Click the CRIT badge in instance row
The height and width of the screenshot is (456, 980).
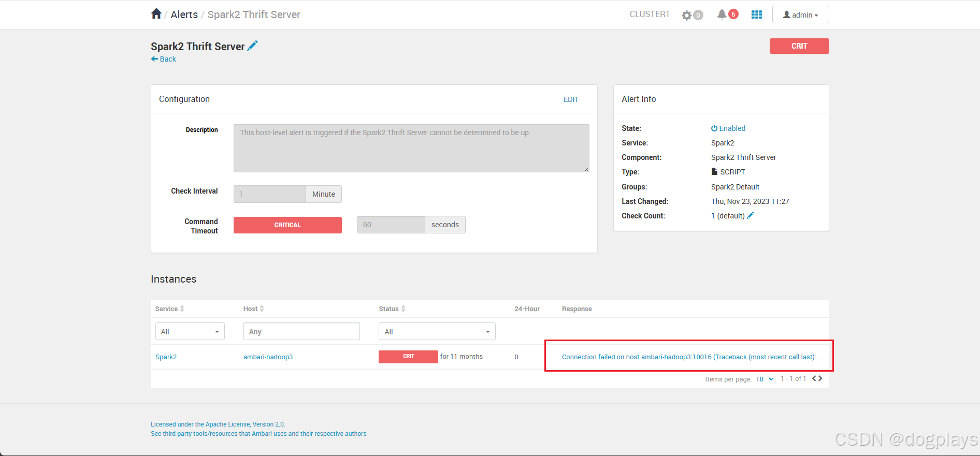(x=408, y=357)
